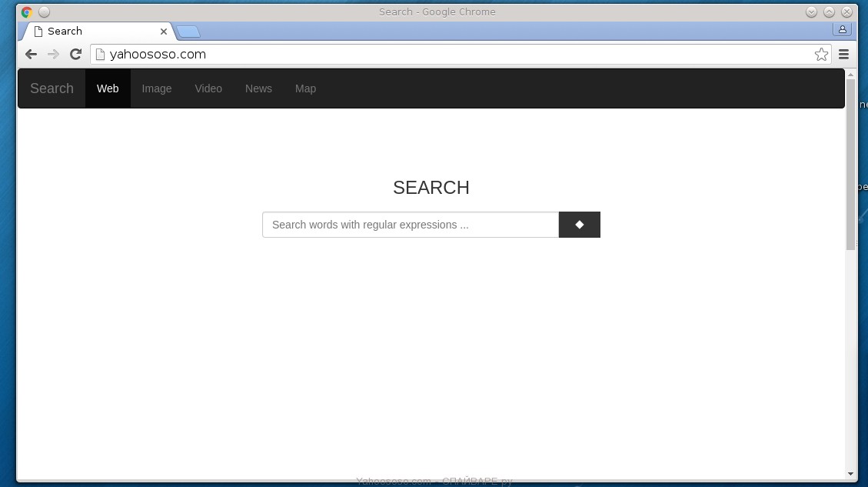Open a new tab in Chrome
Viewport: 868px width, 487px height.
coord(188,32)
